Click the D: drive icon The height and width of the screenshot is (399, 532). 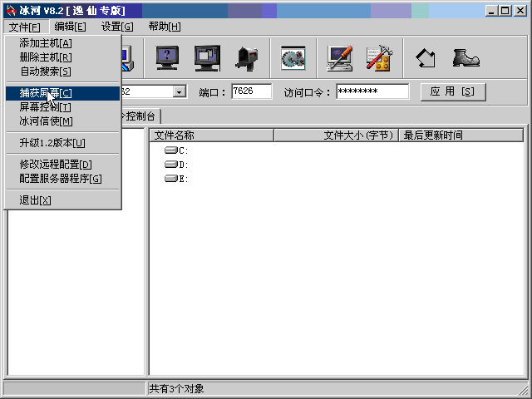[171, 165]
